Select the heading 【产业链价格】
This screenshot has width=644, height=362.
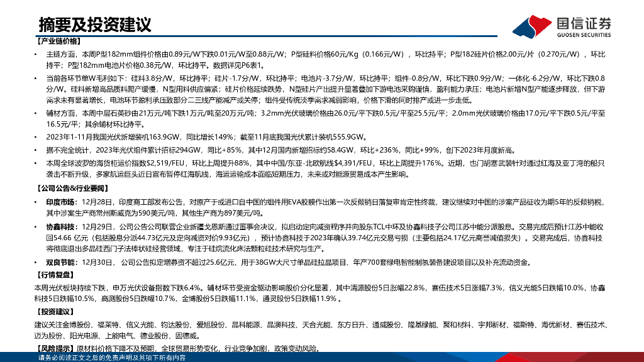(58, 41)
